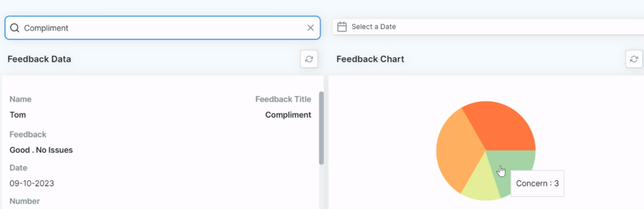Click the Concern : 3 tooltip
Image resolution: width=644 pixels, height=209 pixels.
537,184
